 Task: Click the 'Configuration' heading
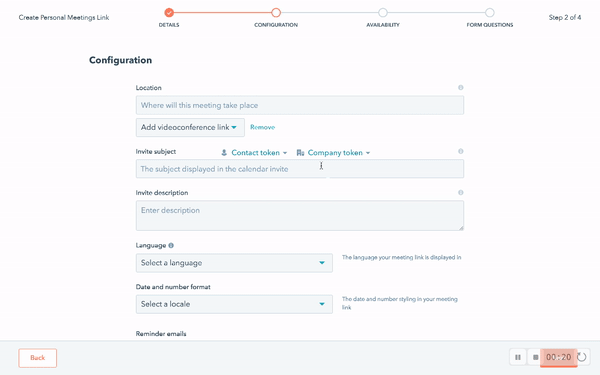[x=121, y=60]
